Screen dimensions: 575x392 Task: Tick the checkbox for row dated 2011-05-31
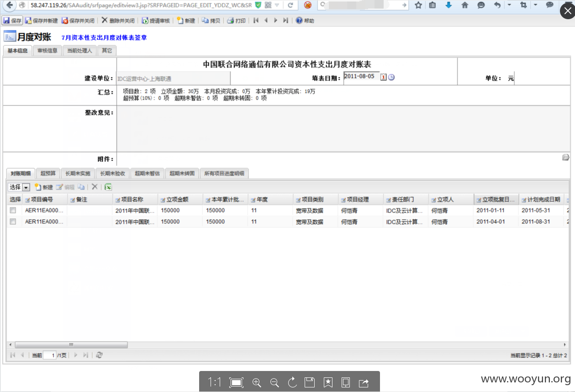tap(13, 211)
